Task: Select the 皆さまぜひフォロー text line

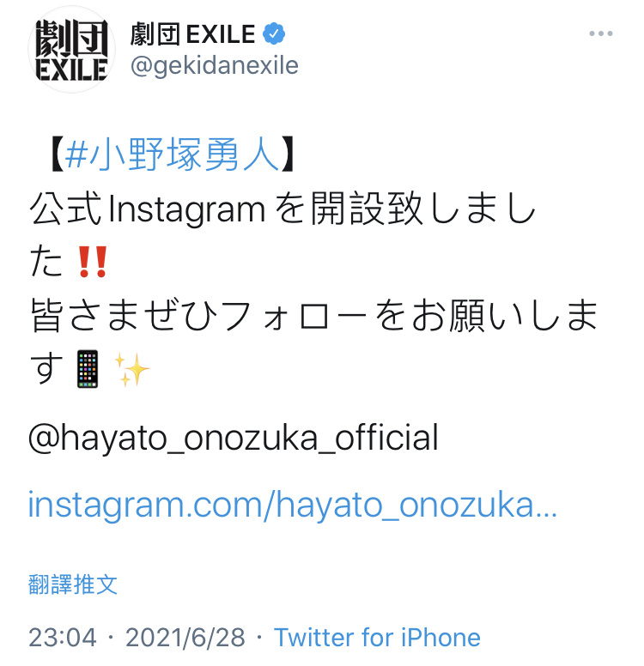Action: (314, 315)
